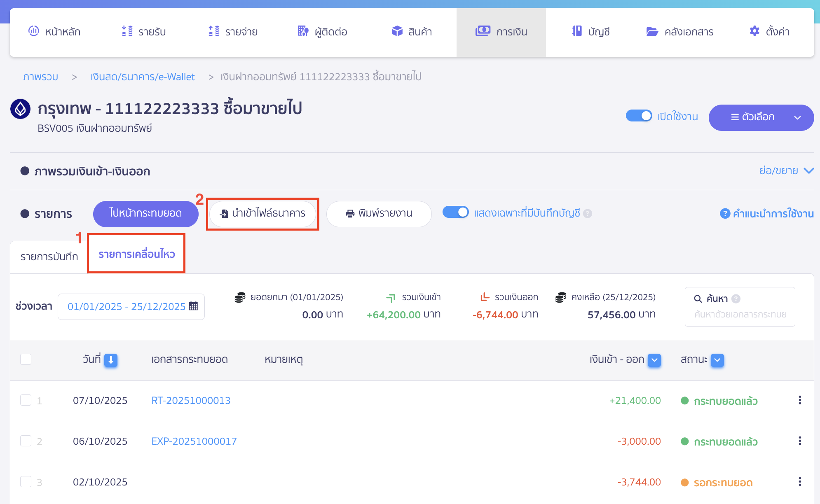This screenshot has width=820, height=504.
Task: Click the สินค้า products box icon
Action: click(x=396, y=31)
